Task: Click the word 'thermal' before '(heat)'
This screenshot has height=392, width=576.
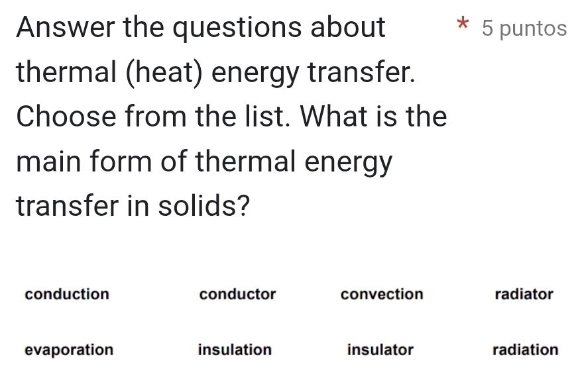Action: pyautogui.click(x=69, y=72)
